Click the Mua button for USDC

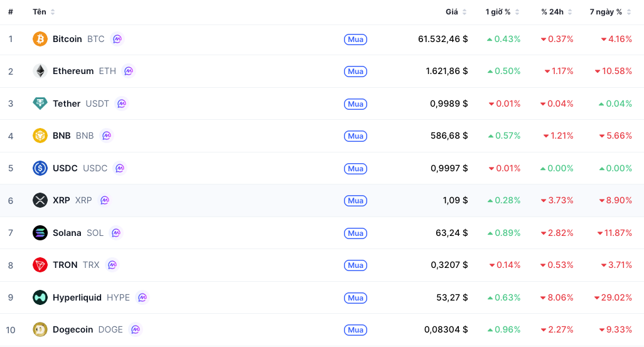click(x=355, y=168)
